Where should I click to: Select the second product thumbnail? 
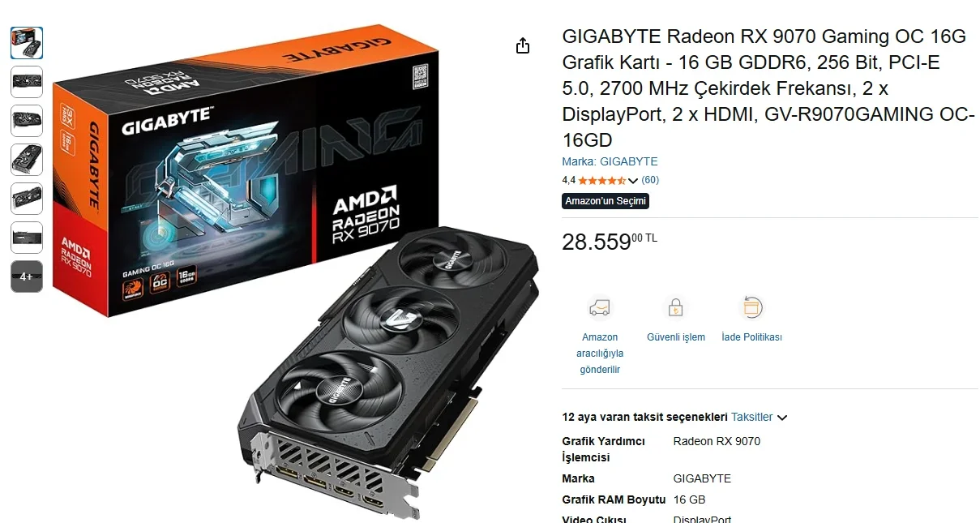pos(27,82)
